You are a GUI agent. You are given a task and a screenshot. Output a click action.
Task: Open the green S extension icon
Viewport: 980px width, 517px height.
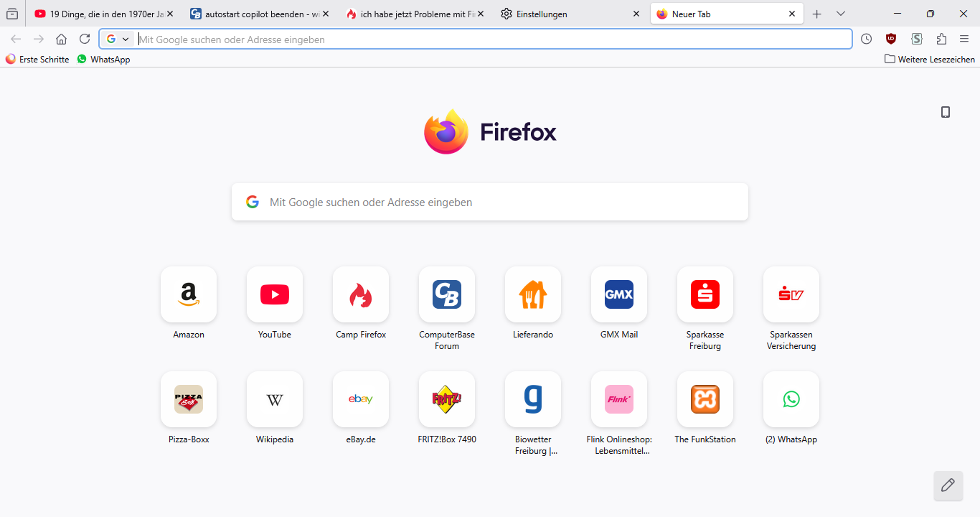[916, 39]
